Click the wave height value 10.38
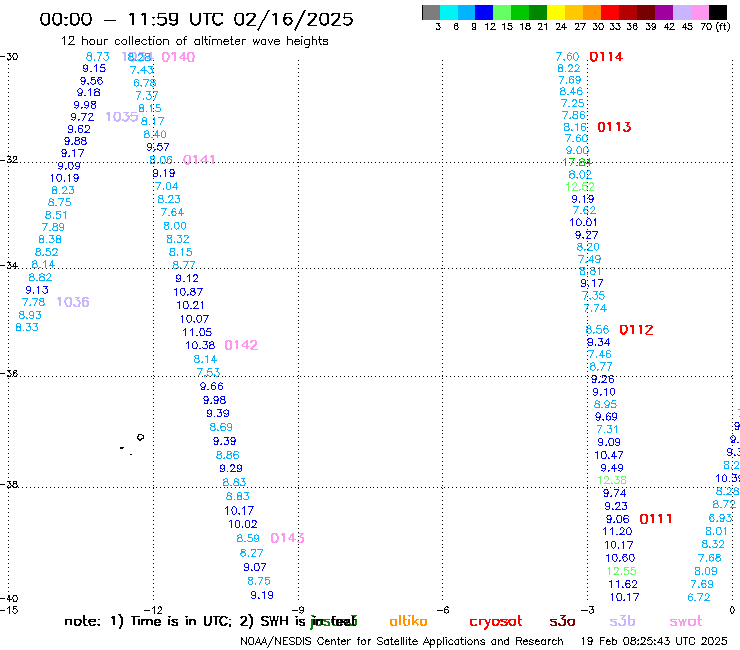The width and height of the screenshot is (740, 650). click(200, 346)
